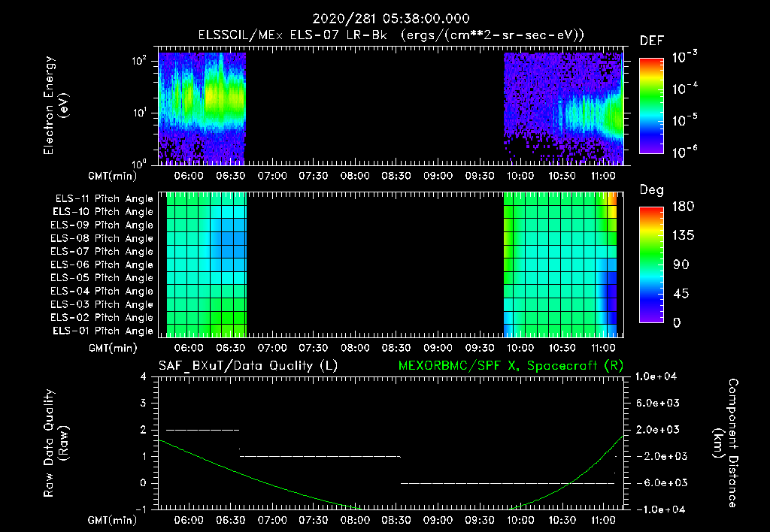Viewport: 770px width, 532px height.
Task: Click the Component Distance (km) axis label
Action: tap(726, 443)
